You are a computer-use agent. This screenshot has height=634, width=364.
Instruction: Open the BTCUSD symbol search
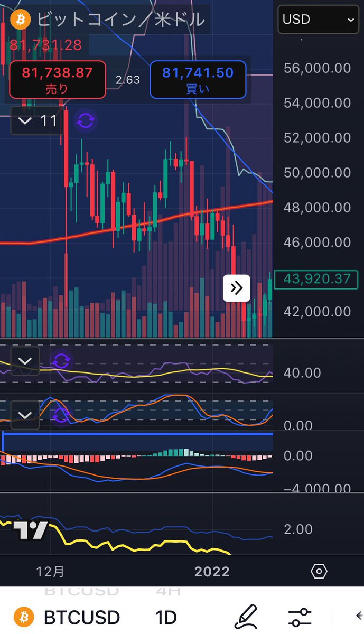(x=81, y=617)
